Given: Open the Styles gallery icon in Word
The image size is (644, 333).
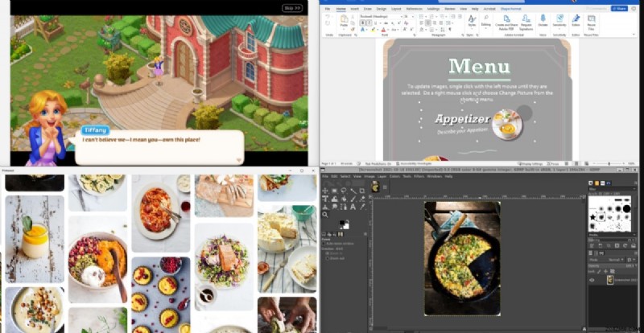Looking at the screenshot, I should point(472,20).
